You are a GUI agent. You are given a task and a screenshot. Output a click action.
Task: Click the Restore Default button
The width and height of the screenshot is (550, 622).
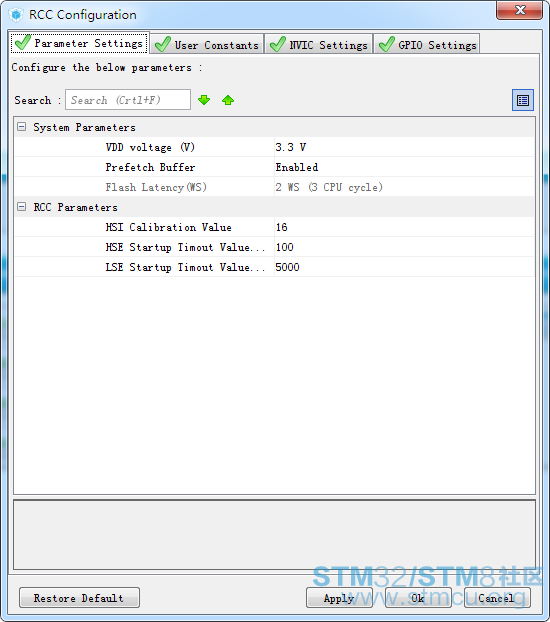(79, 597)
